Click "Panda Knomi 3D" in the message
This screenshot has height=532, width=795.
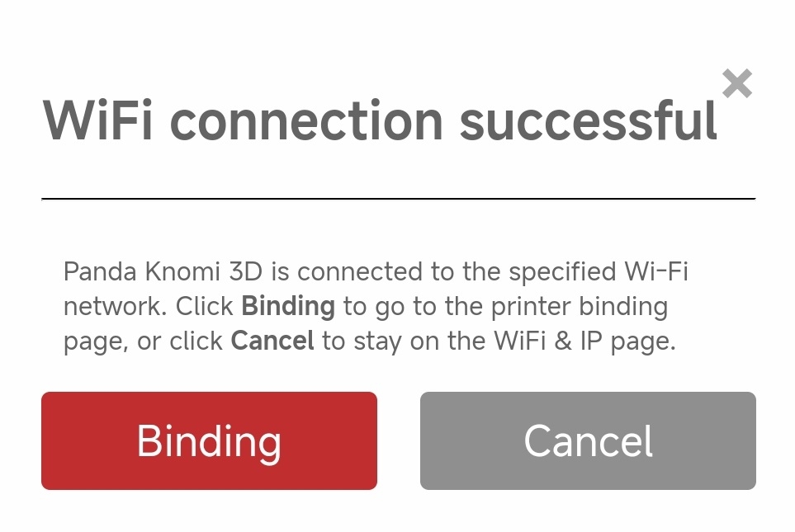pyautogui.click(x=176, y=271)
